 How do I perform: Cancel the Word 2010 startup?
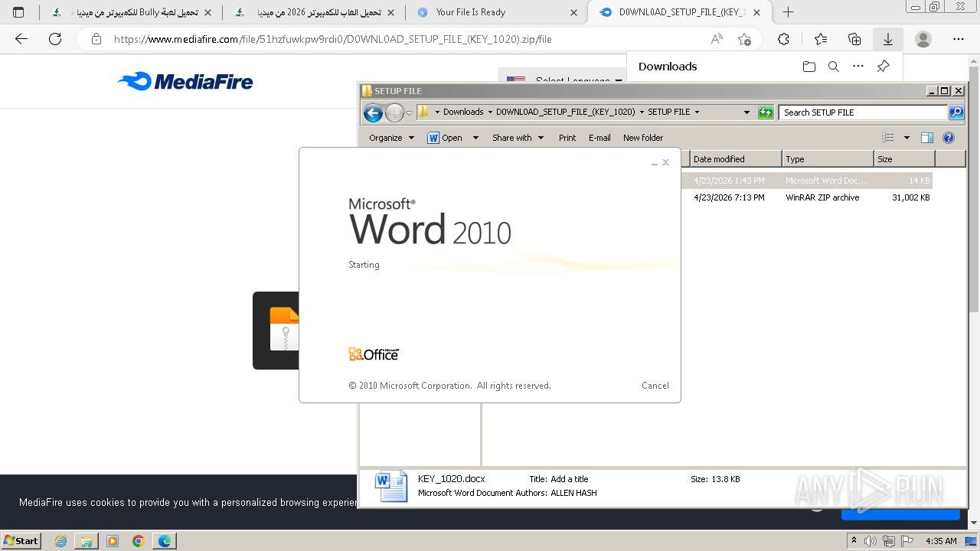pyautogui.click(x=655, y=386)
